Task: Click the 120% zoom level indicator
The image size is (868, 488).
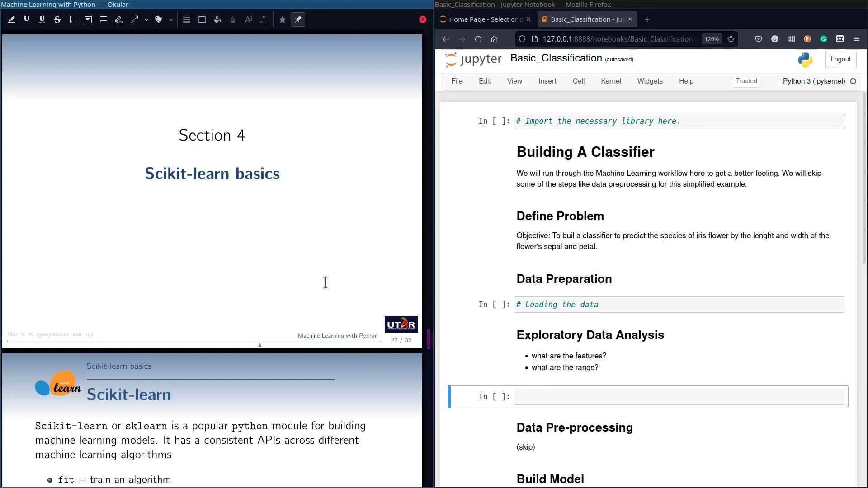Action: point(712,39)
